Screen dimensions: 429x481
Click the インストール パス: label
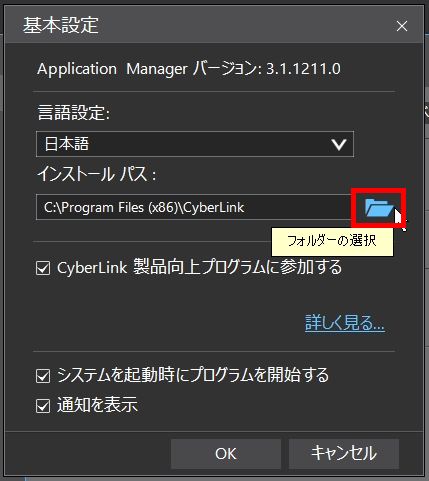(x=97, y=174)
